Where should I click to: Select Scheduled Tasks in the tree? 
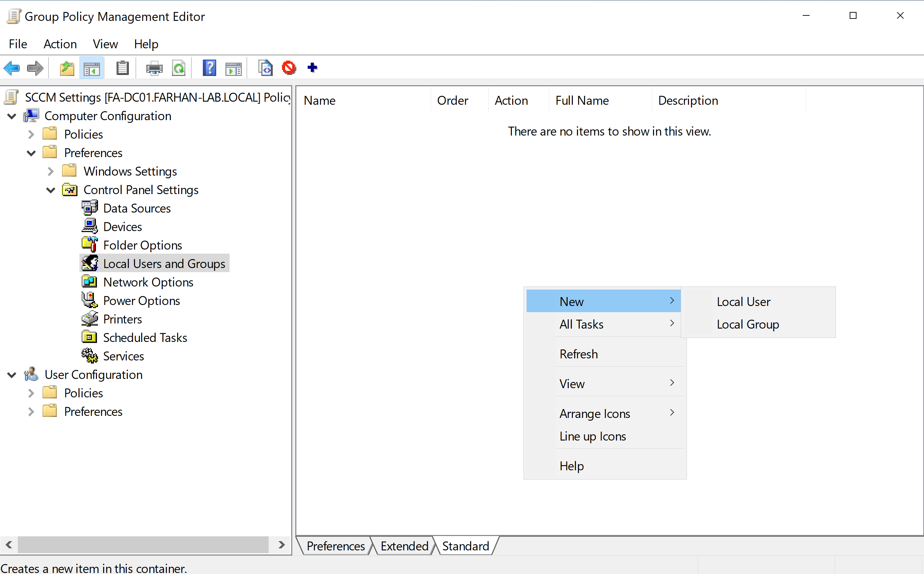point(145,338)
